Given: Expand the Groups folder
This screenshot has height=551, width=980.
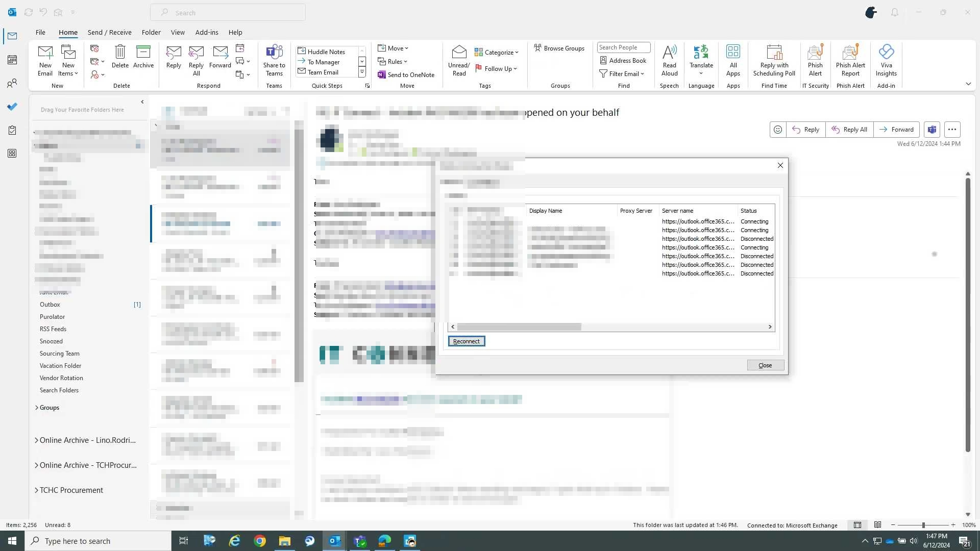Looking at the screenshot, I should [x=37, y=408].
